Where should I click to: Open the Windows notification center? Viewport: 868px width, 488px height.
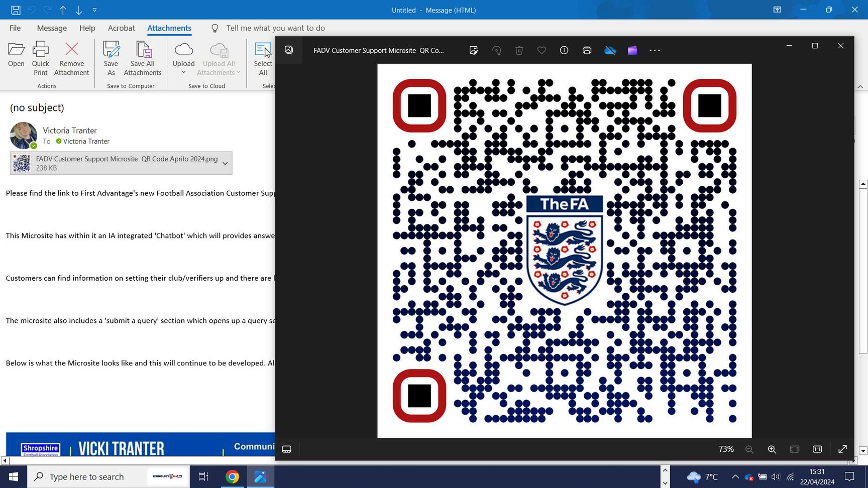click(x=849, y=476)
